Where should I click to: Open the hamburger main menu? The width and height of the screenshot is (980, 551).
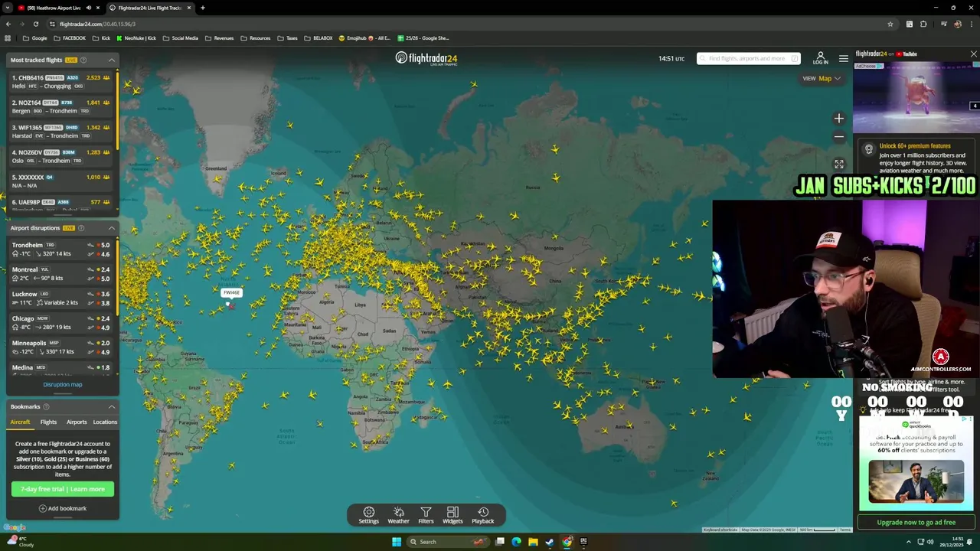pyautogui.click(x=843, y=58)
